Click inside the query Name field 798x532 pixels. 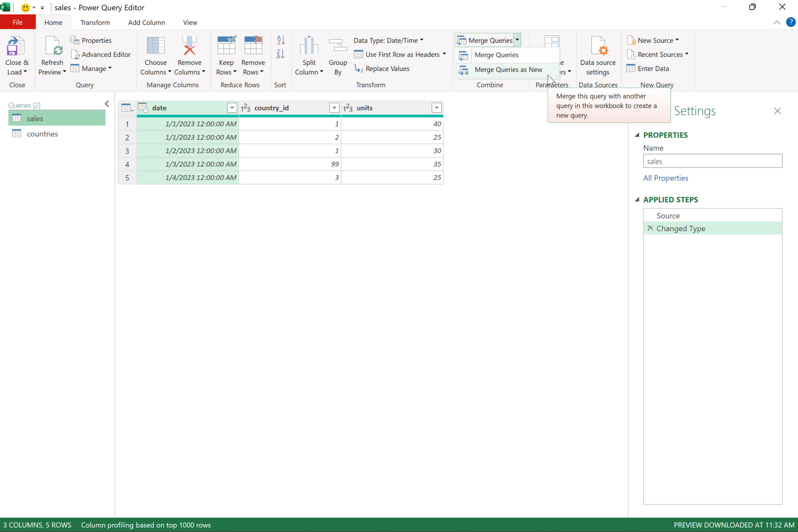712,161
